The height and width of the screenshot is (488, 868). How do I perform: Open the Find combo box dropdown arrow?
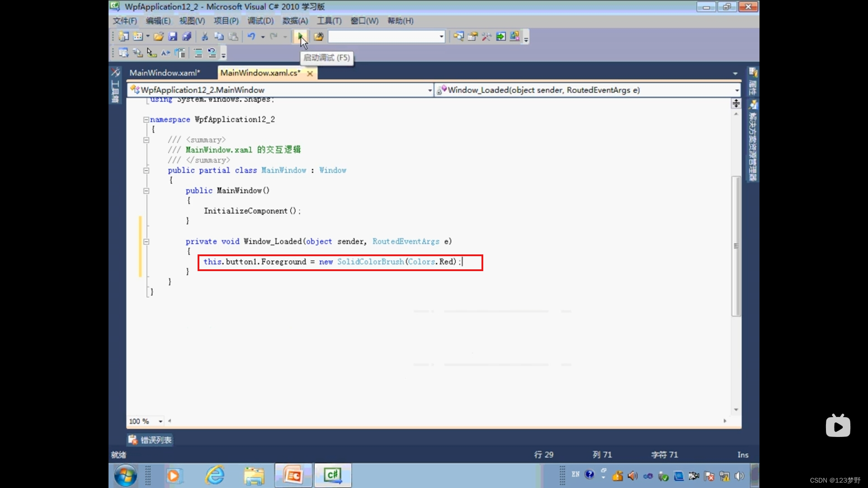pos(441,37)
